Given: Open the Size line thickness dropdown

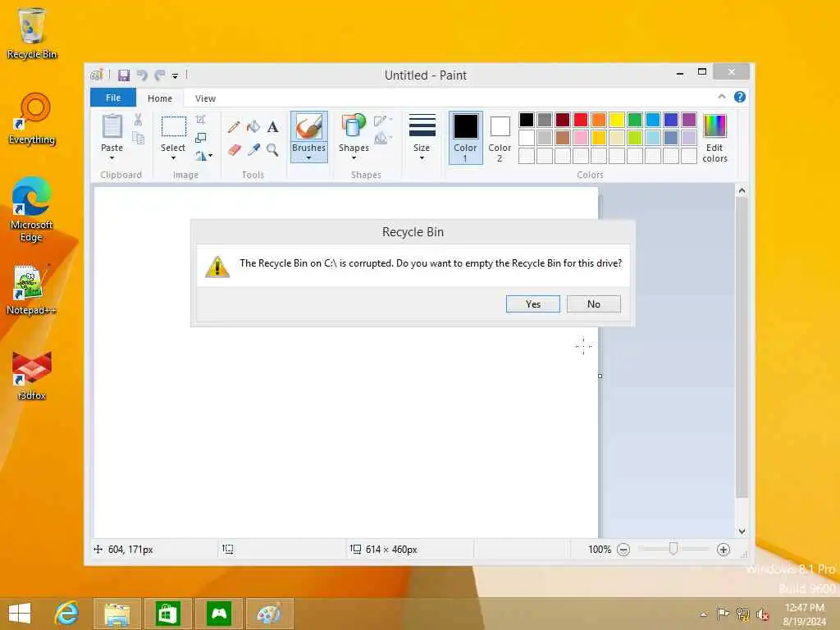Looking at the screenshot, I should tap(422, 138).
